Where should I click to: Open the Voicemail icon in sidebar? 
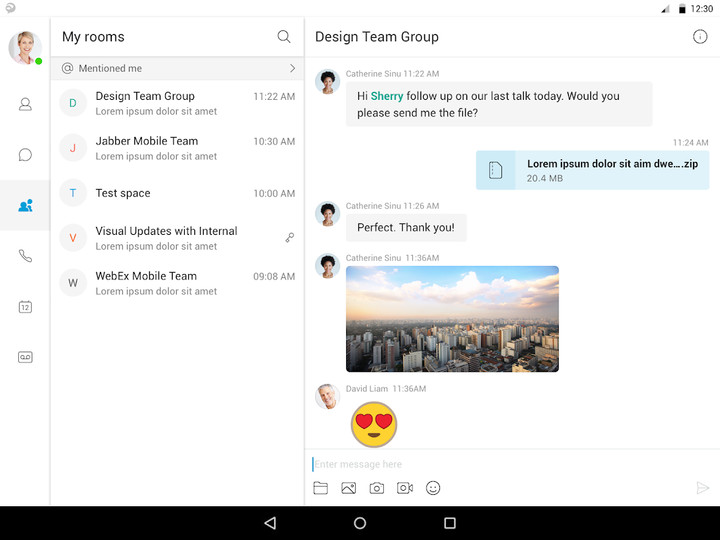pyautogui.click(x=25, y=357)
